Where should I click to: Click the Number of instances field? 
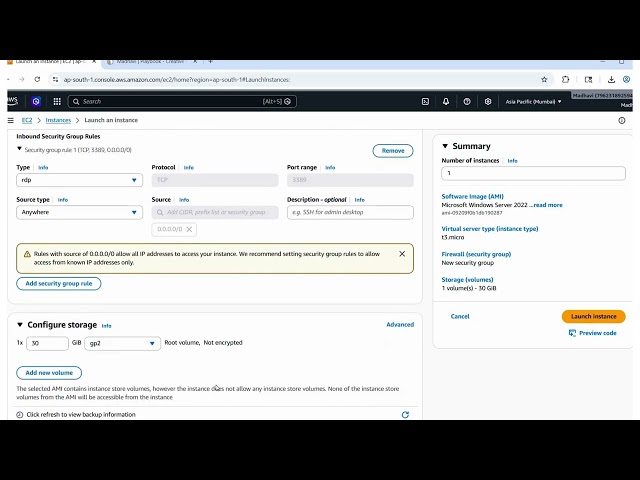coord(533,173)
